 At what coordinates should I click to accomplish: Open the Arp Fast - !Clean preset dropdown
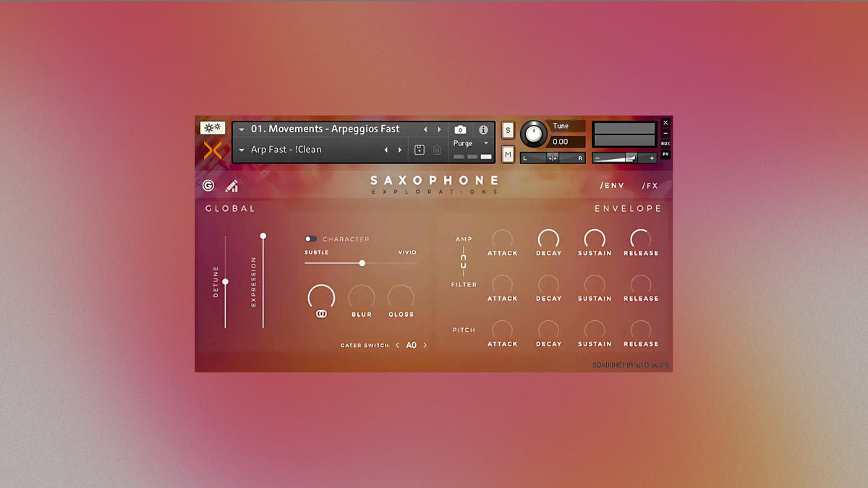(242, 150)
